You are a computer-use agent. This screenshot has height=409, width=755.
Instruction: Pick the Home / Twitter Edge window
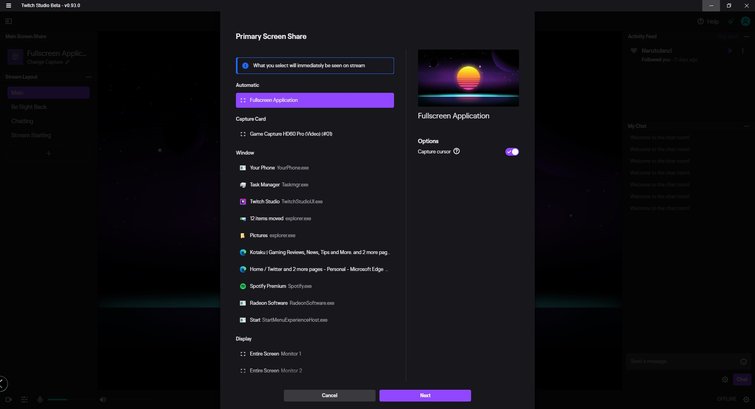[314, 269]
